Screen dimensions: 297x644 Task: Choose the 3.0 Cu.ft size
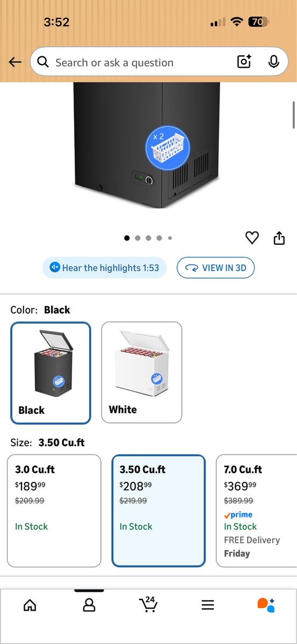coord(54,511)
